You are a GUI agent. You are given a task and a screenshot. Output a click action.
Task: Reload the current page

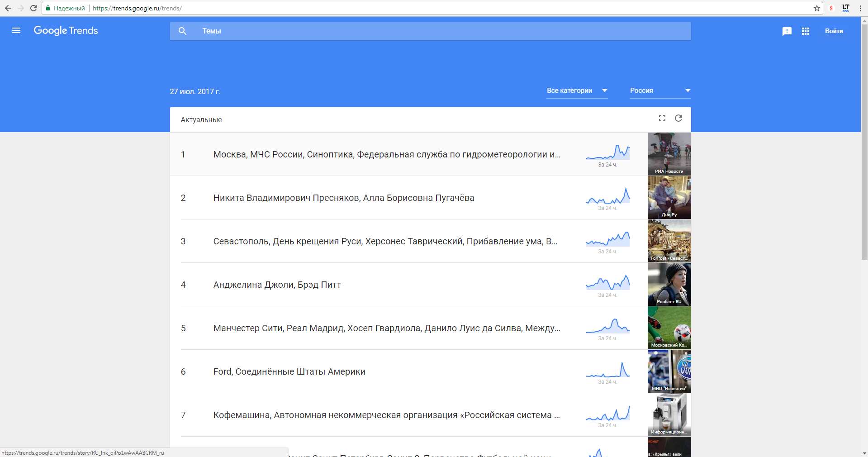pos(33,8)
